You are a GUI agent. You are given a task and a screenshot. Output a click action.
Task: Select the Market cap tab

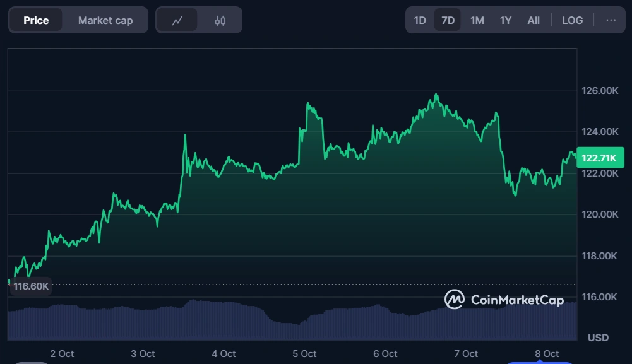(105, 20)
